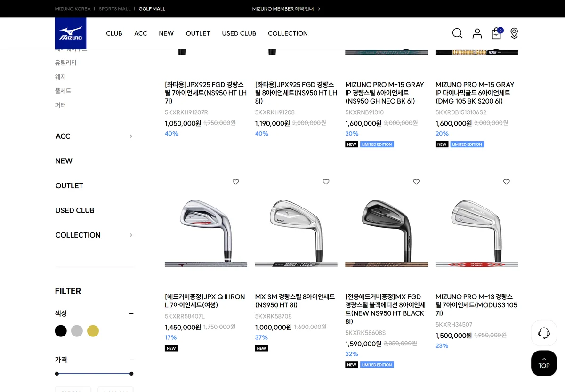The width and height of the screenshot is (565, 392).
Task: Select 유틸리티 in sidebar categories
Action: [66, 63]
